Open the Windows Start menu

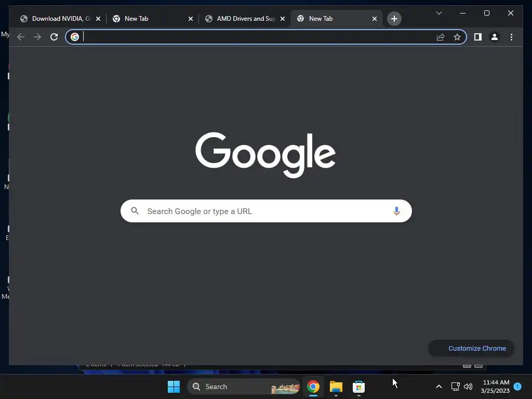click(174, 387)
